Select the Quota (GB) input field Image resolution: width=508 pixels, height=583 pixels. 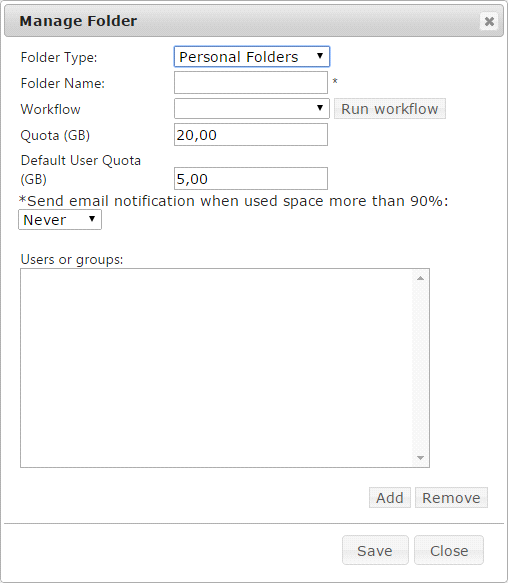251,135
